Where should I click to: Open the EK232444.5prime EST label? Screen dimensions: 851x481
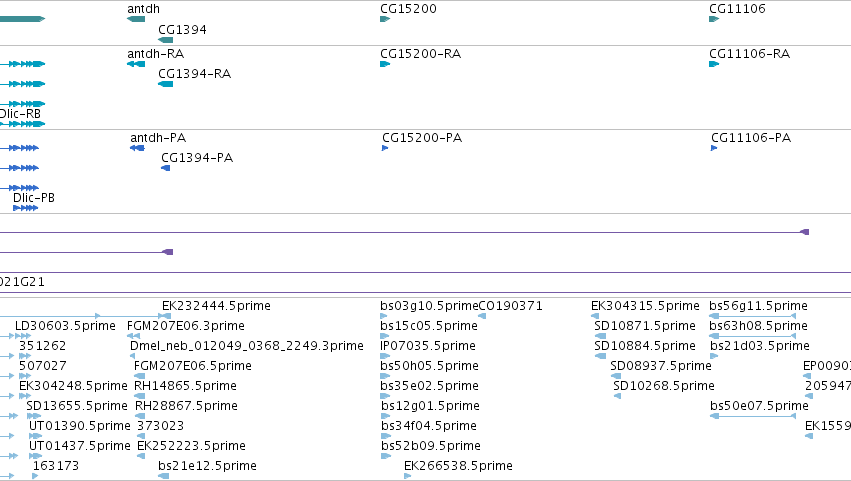[217, 306]
